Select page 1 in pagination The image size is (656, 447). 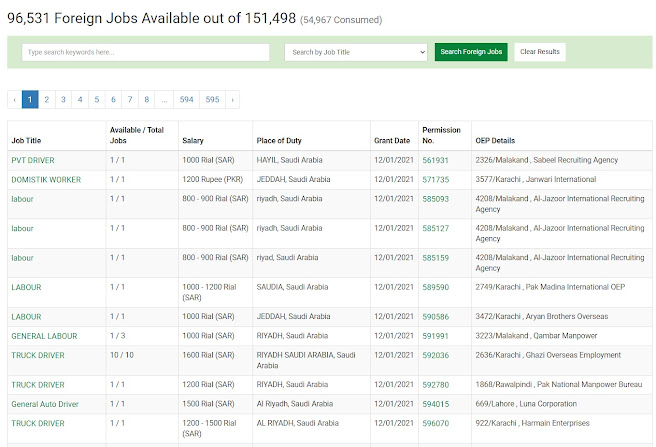[x=30, y=100]
